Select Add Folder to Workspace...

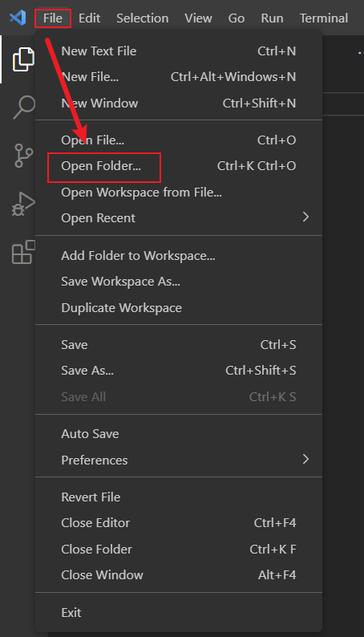pyautogui.click(x=179, y=256)
